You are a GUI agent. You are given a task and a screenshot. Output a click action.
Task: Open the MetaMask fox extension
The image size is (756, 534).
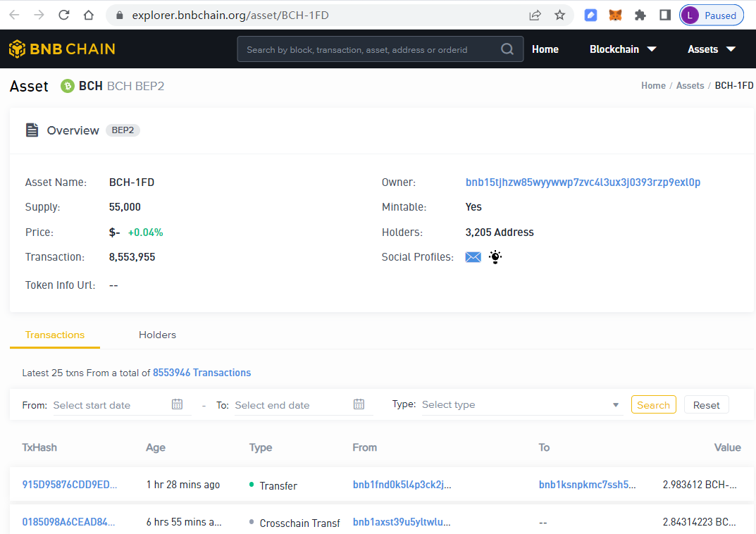coord(615,15)
